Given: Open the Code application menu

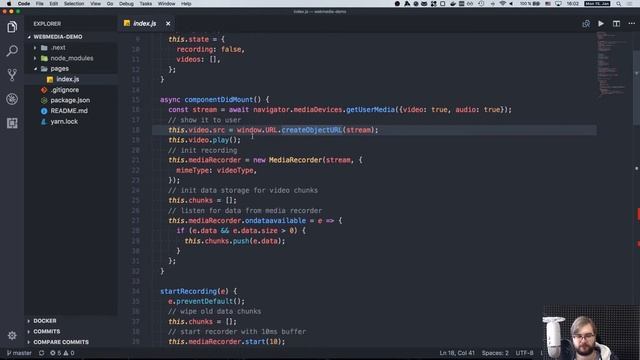Looking at the screenshot, I should [x=24, y=4].
